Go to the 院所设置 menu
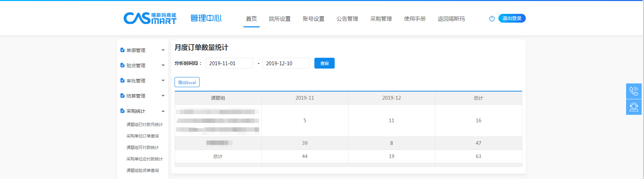Viewport: 644px width, 179px height. pyautogui.click(x=280, y=19)
